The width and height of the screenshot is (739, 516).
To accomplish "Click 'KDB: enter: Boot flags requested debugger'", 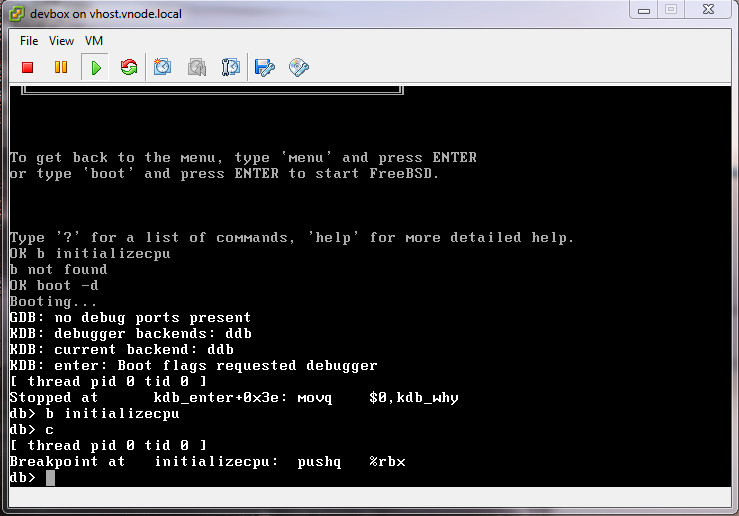I will tap(194, 366).
